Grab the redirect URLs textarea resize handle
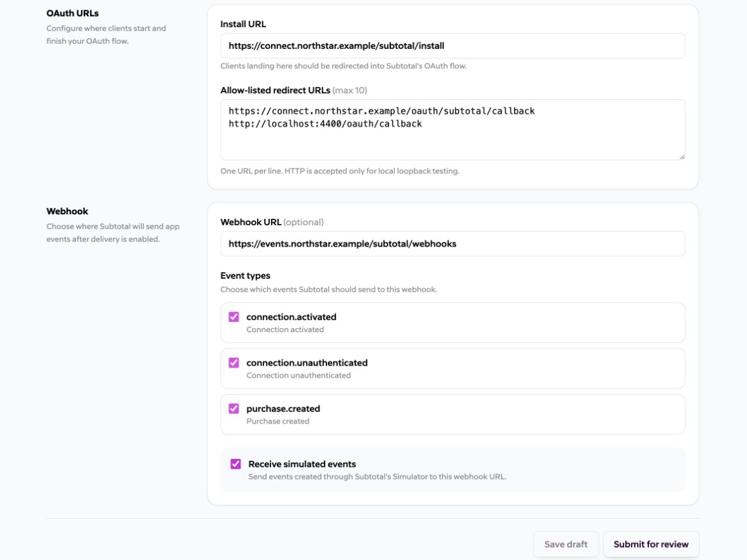This screenshot has width=747, height=560. 682,156
